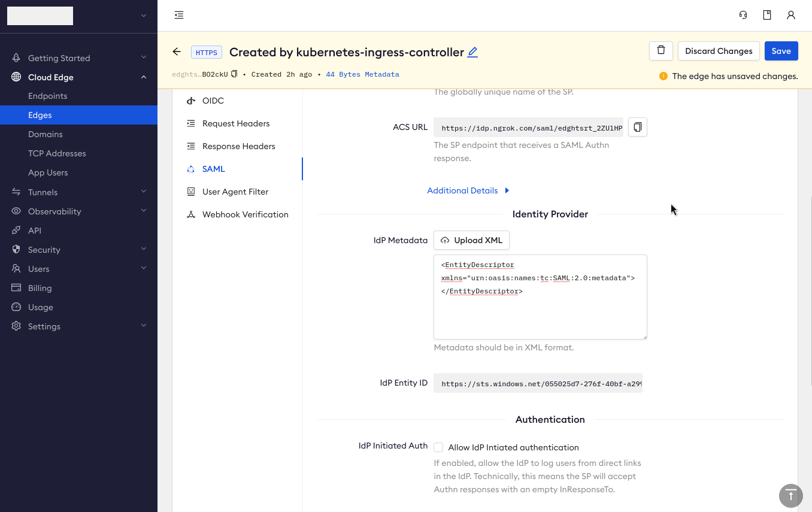Click the Upload XML button

pyautogui.click(x=471, y=240)
